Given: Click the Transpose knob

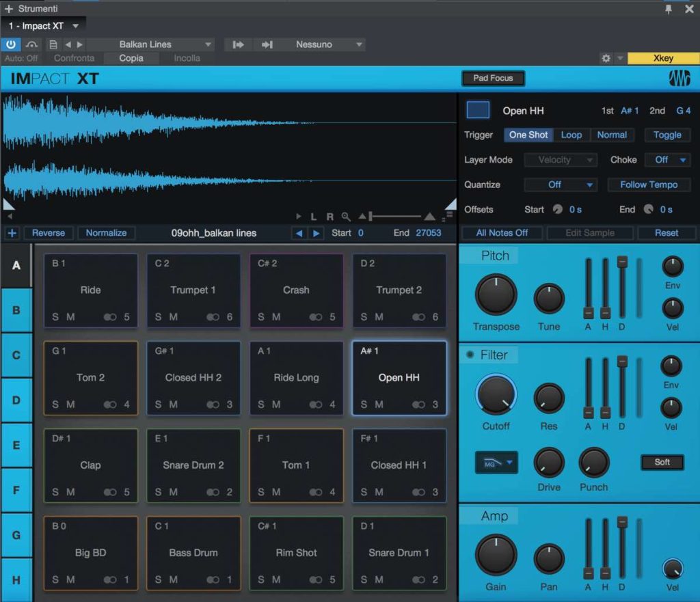Looking at the screenshot, I should point(496,295).
